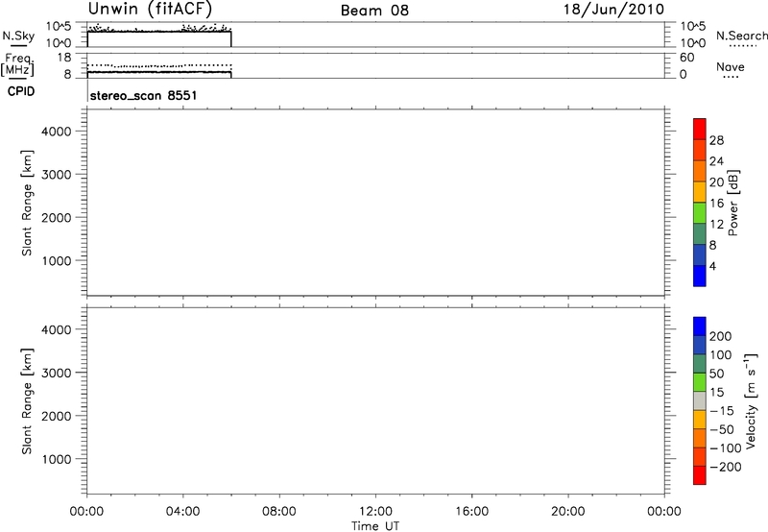Click the '08:00' time axis label

pyautogui.click(x=279, y=512)
